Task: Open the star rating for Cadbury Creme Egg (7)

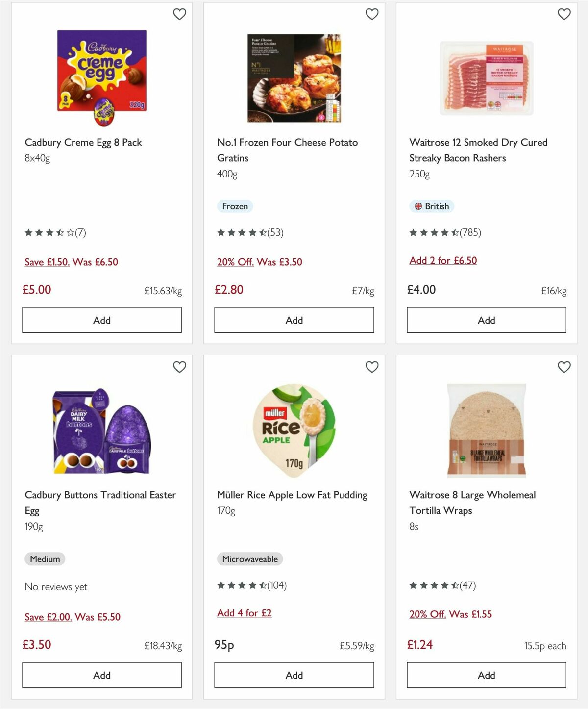Action: 54,233
